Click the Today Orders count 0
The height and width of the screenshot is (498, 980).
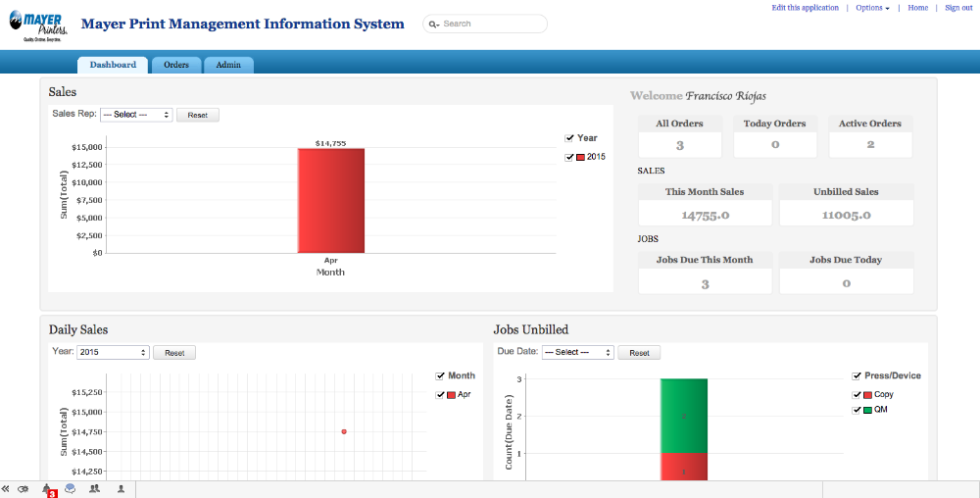pos(775,145)
